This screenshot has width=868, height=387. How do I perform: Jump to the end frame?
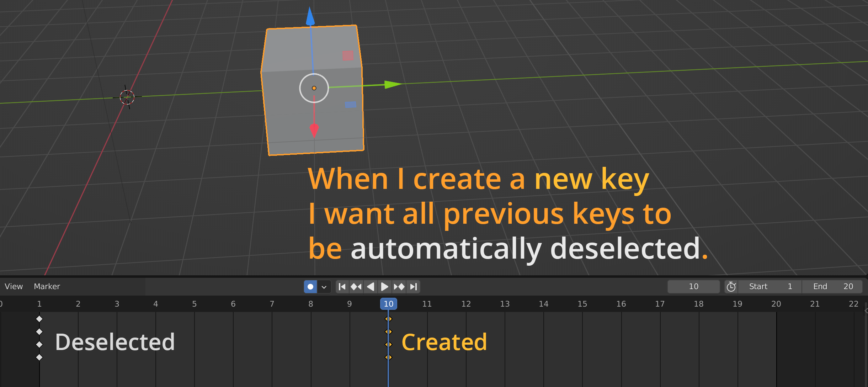coord(413,287)
